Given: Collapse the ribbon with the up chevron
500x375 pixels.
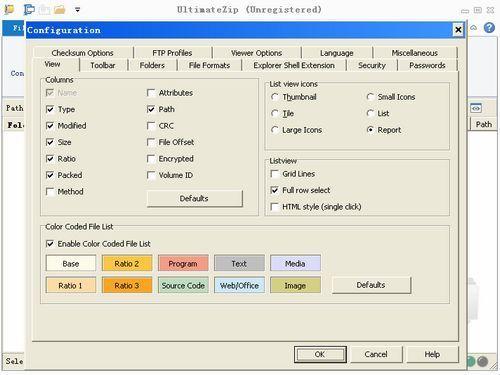Looking at the screenshot, I should pos(474,28).
